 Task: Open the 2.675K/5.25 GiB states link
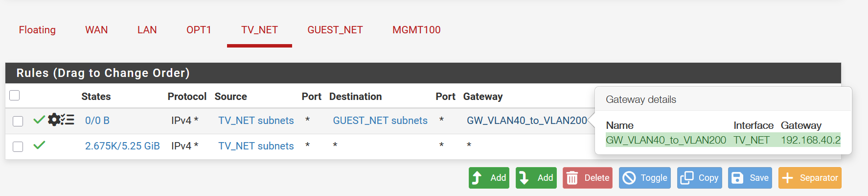pos(122,146)
